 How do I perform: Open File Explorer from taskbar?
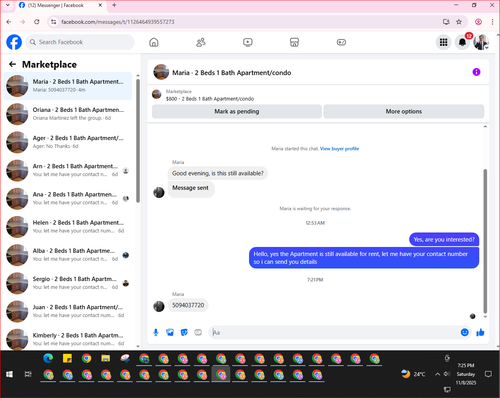coord(106,358)
